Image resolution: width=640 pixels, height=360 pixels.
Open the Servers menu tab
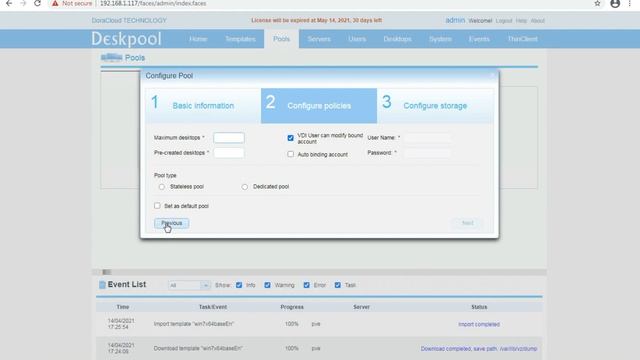click(x=319, y=39)
